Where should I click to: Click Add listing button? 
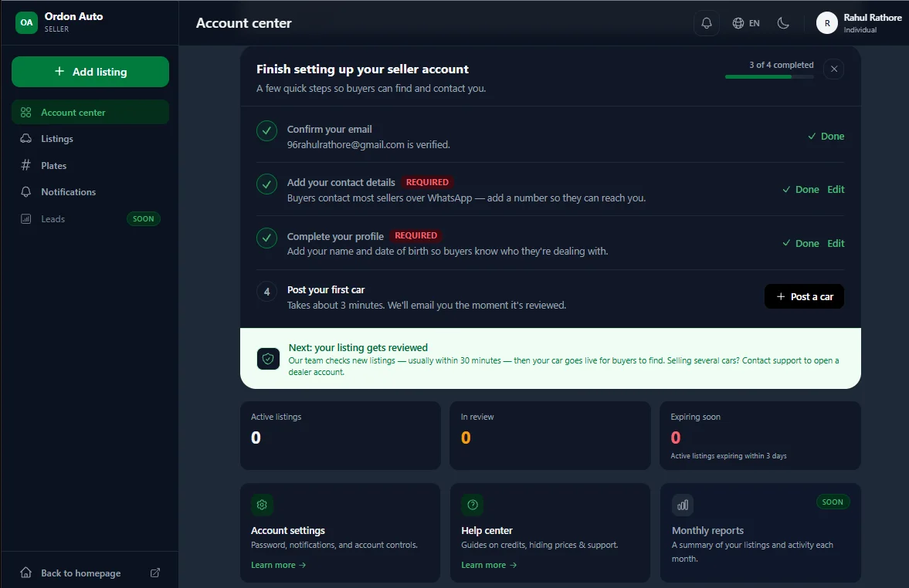coord(90,72)
